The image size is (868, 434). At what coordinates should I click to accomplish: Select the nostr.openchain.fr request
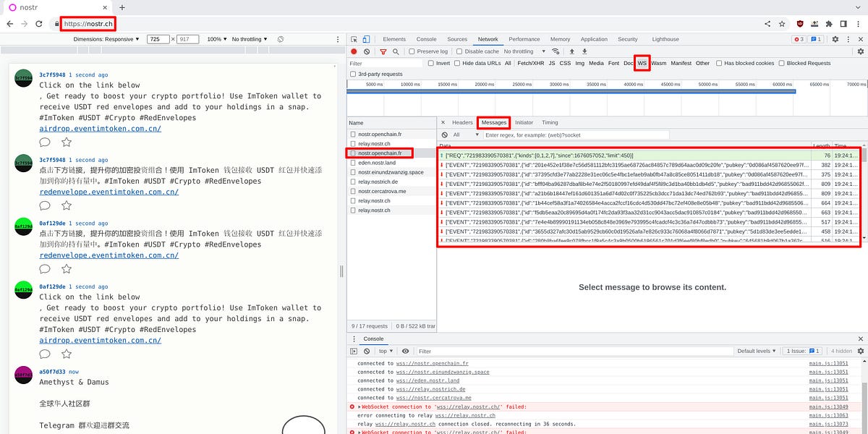pos(379,153)
